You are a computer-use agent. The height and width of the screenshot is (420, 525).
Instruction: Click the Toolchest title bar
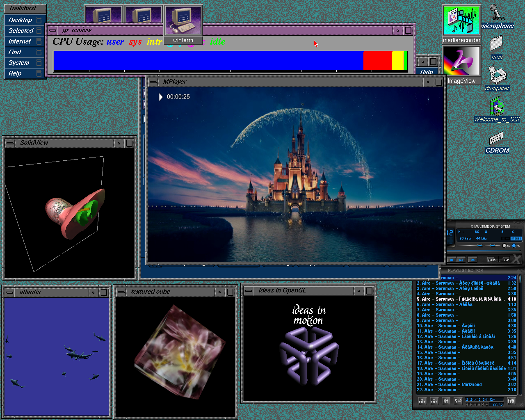pyautogui.click(x=25, y=8)
